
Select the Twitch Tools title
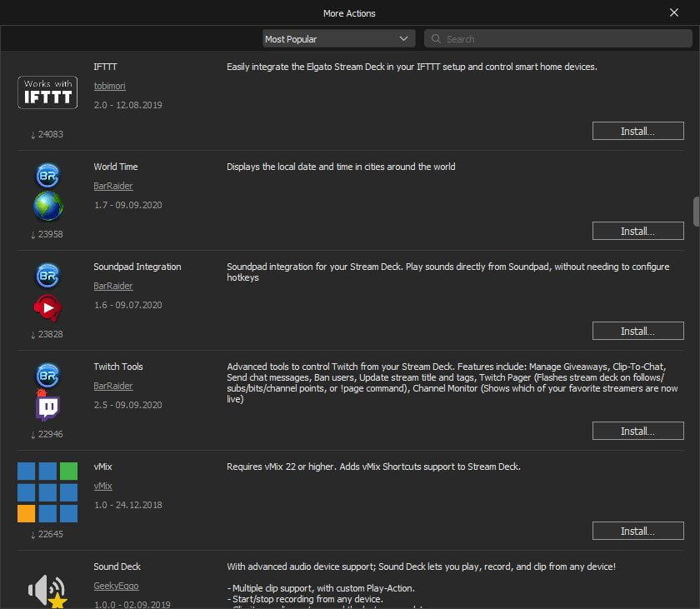click(118, 367)
